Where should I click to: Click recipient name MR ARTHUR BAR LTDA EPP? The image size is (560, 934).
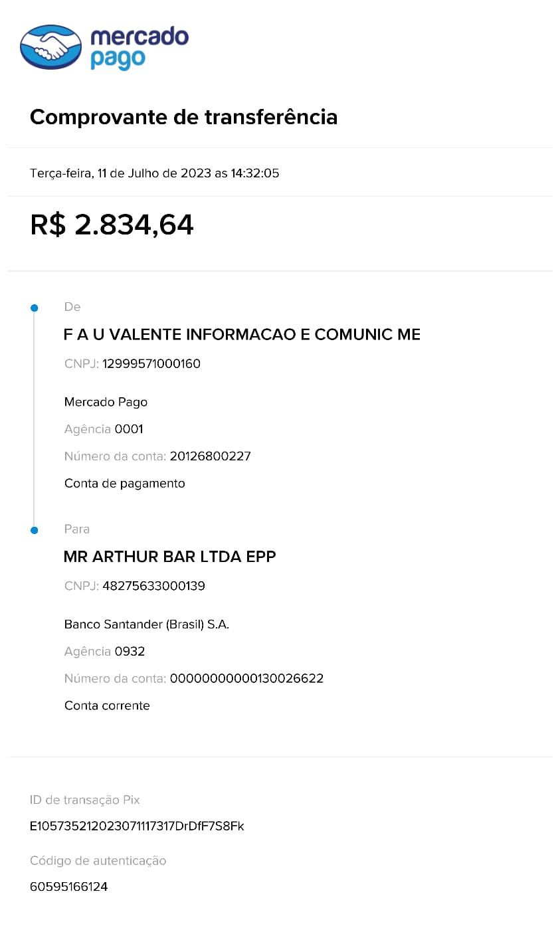coord(169,557)
